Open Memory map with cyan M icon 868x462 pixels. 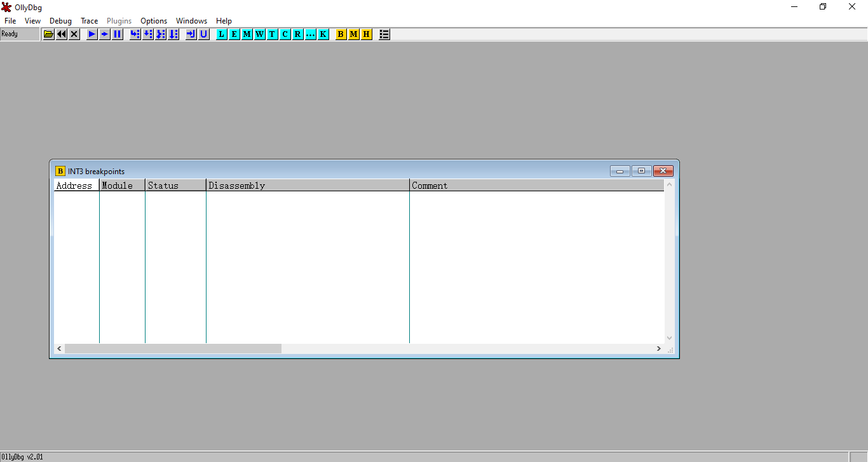247,34
